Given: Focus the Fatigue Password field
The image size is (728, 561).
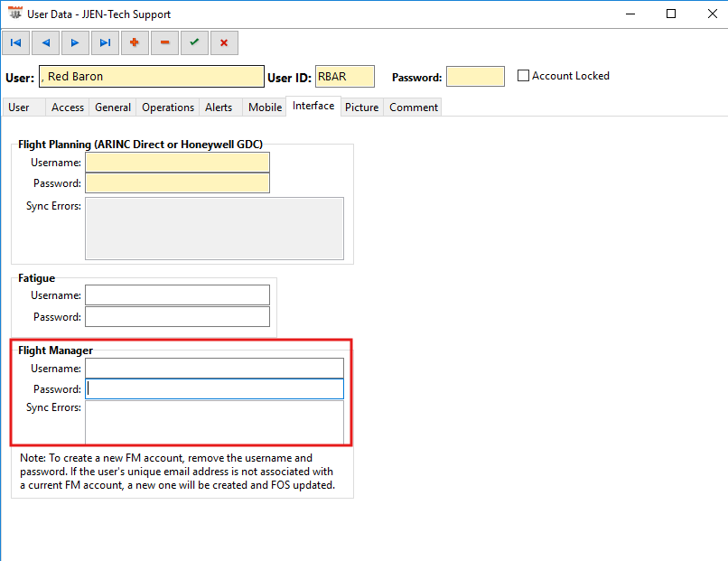Looking at the screenshot, I should [177, 317].
